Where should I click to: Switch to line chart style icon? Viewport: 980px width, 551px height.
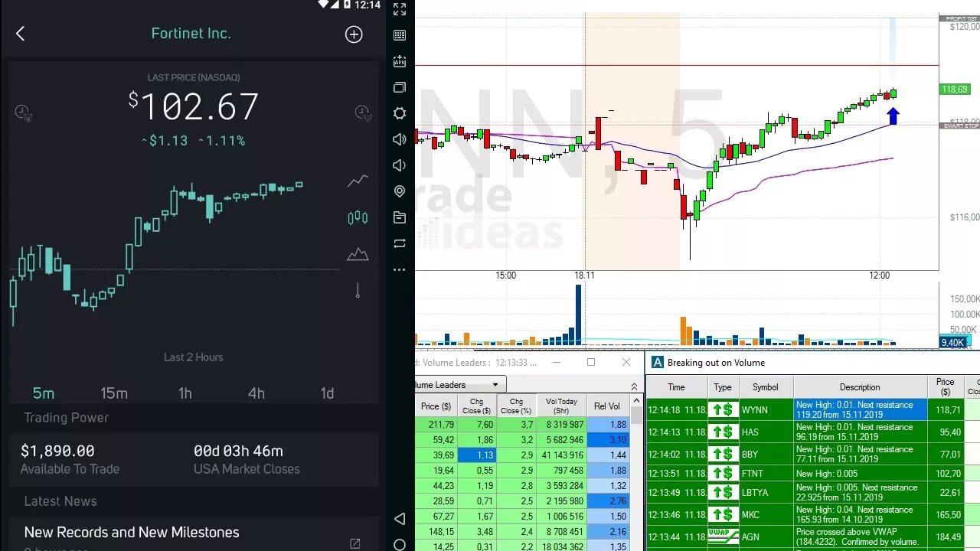[x=358, y=181]
